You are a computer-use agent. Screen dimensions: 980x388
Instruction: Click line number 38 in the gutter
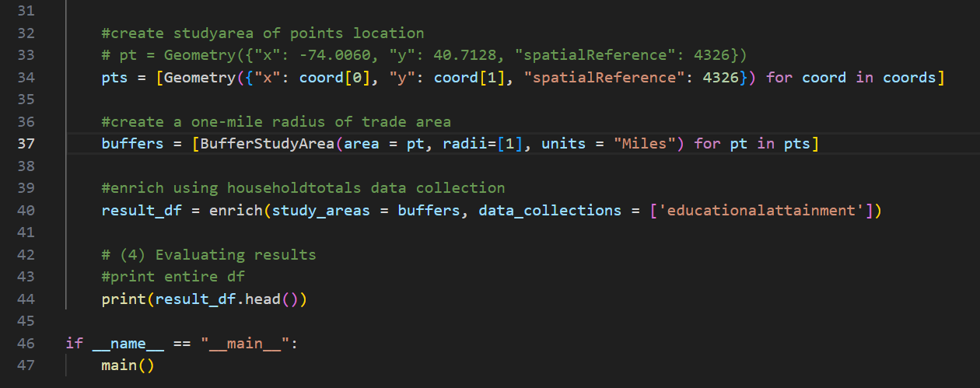[26, 166]
